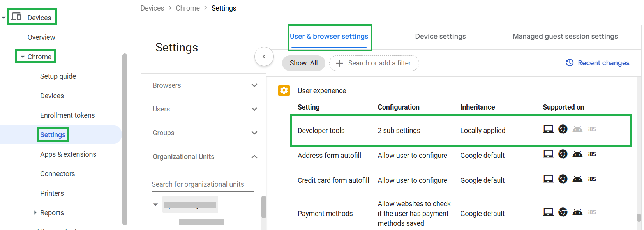This screenshot has height=230, width=644.
Task: Open Devices under Chrome in sidebar
Action: click(52, 96)
